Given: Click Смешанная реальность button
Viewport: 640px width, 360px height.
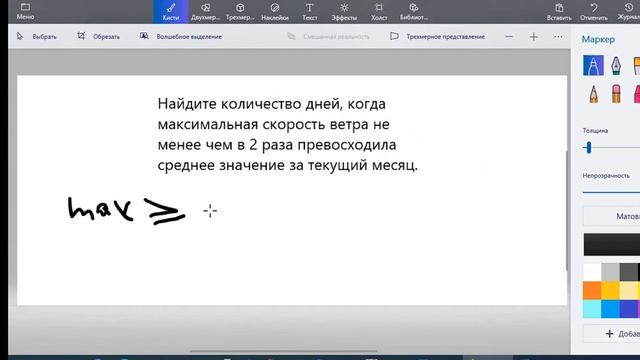Looking at the screenshot, I should click(329, 36).
